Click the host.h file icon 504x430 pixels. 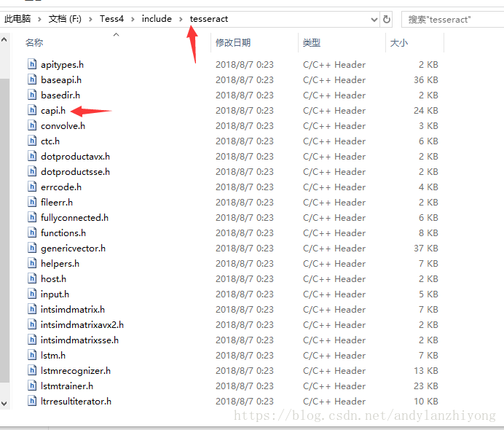32,278
